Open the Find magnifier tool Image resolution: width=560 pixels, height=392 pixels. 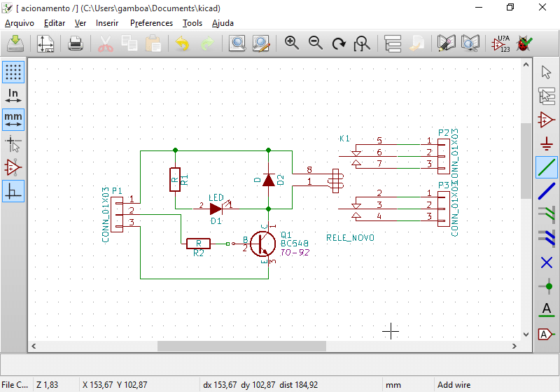pos(237,43)
